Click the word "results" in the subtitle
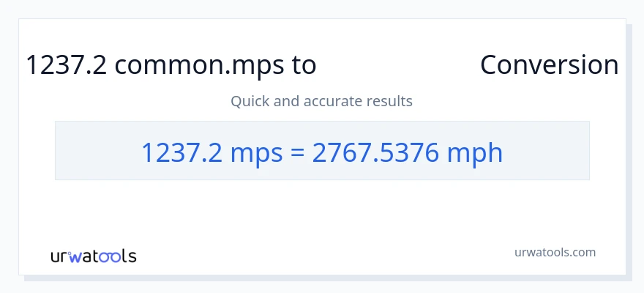 click(389, 101)
